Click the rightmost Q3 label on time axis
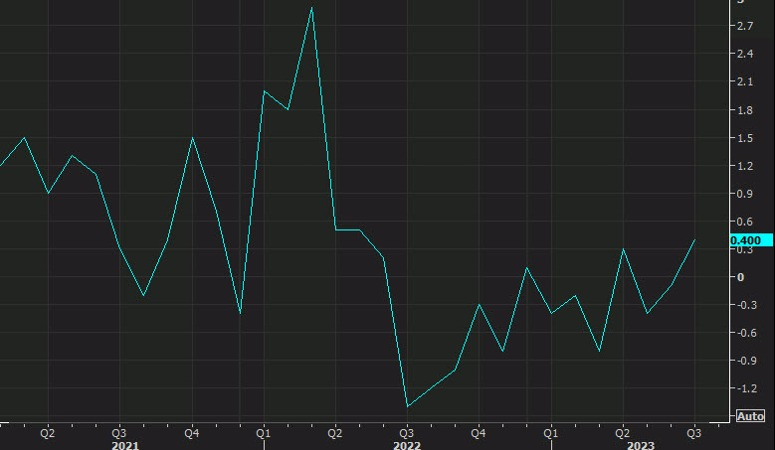This screenshot has height=450, width=775. pos(692,433)
